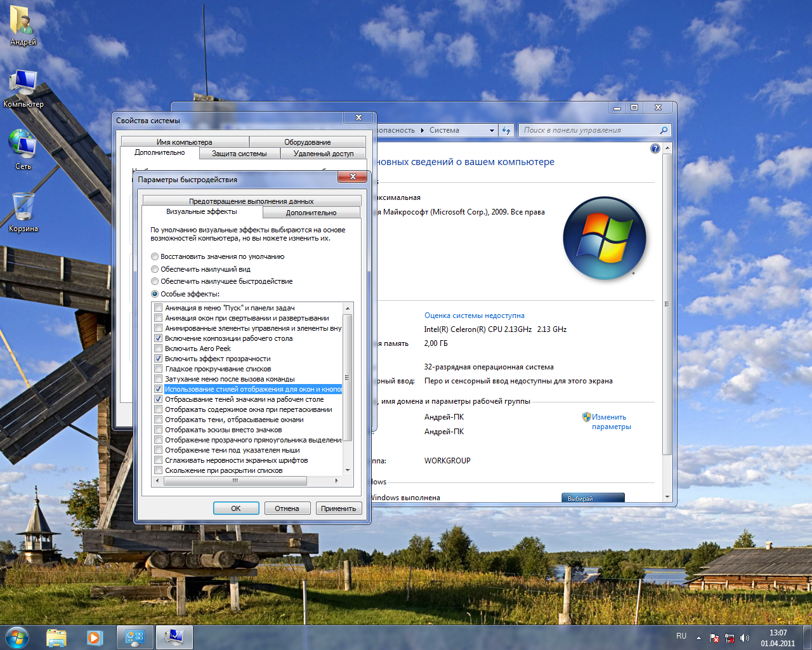812x650 pixels.
Task: Click shield icon beside Изменить параметры
Action: (x=586, y=417)
